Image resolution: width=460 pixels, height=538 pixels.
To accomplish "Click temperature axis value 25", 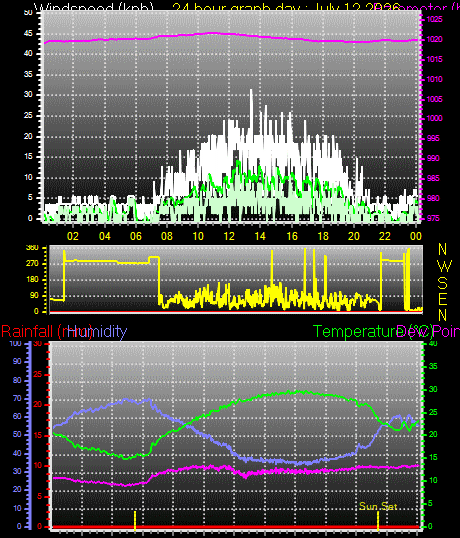I will [433, 412].
